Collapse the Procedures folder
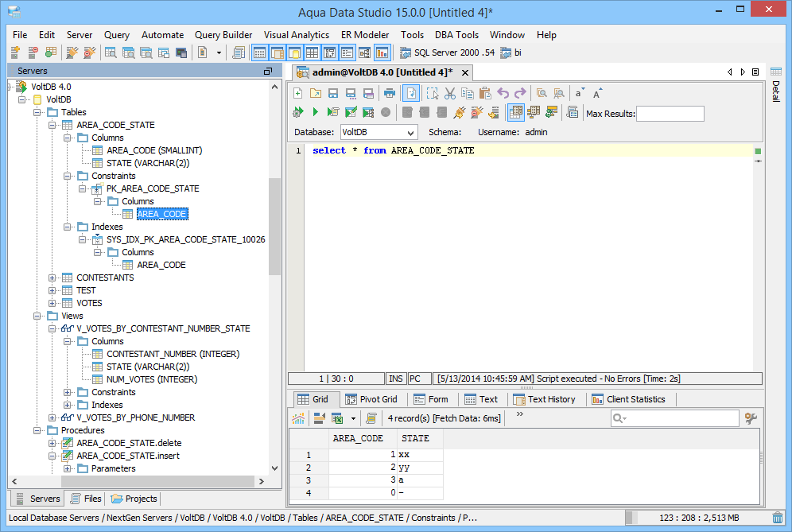Viewport: 792px width, 532px height. point(37,430)
